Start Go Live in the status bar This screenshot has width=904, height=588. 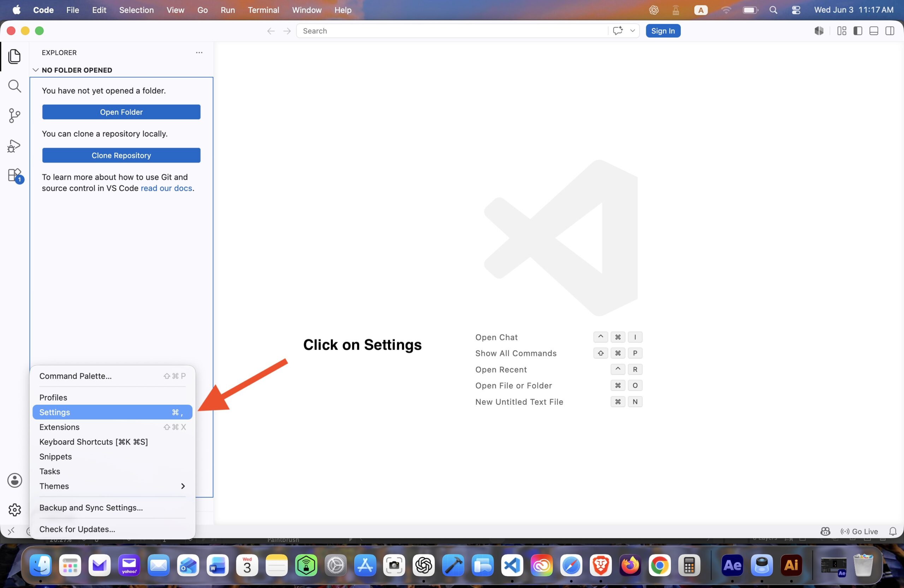(859, 531)
